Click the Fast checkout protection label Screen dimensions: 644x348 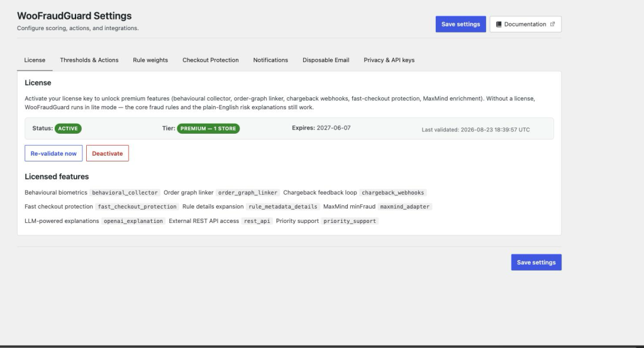(58, 207)
